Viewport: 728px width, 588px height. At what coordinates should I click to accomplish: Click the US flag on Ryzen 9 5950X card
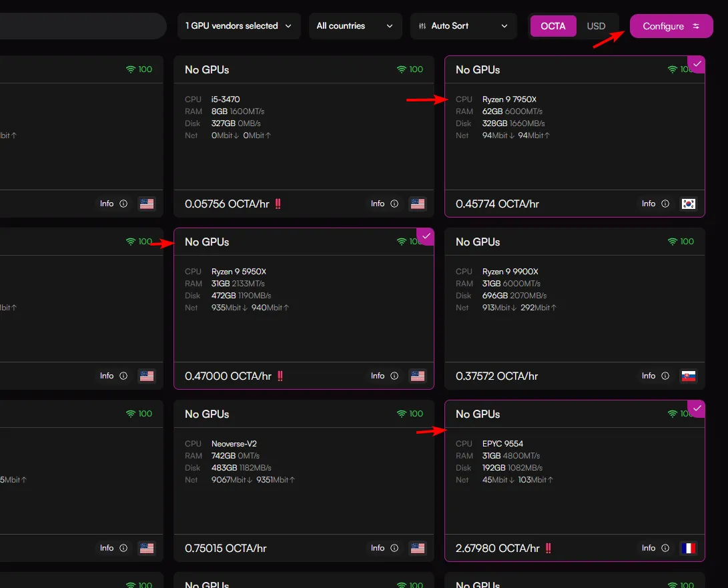[418, 376]
